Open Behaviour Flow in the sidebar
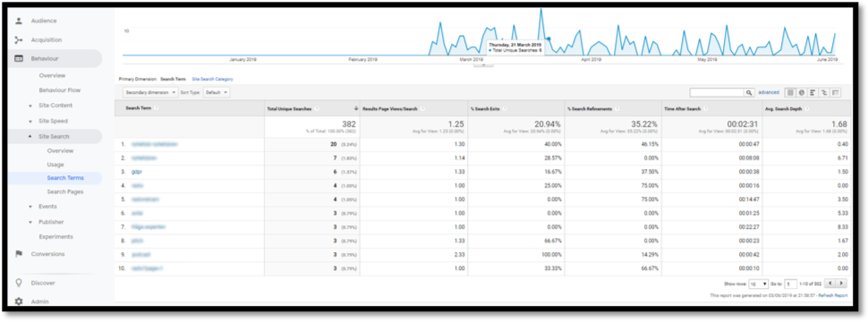868x322 pixels. (60, 89)
